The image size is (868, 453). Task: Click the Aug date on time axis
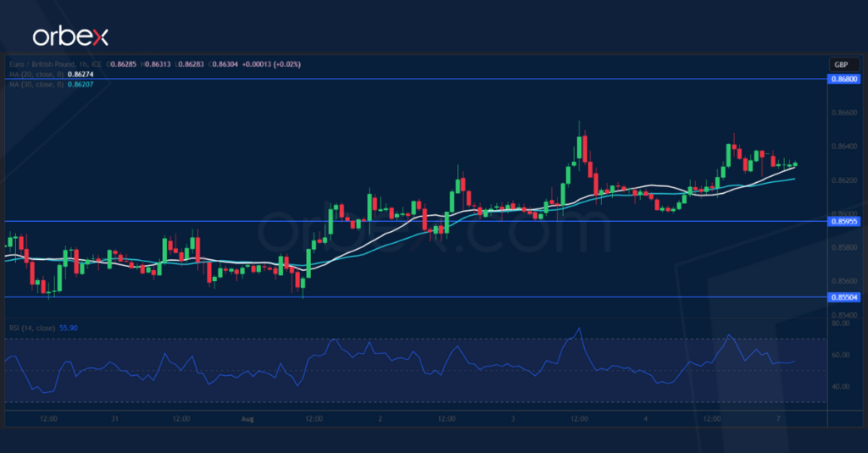pyautogui.click(x=247, y=418)
